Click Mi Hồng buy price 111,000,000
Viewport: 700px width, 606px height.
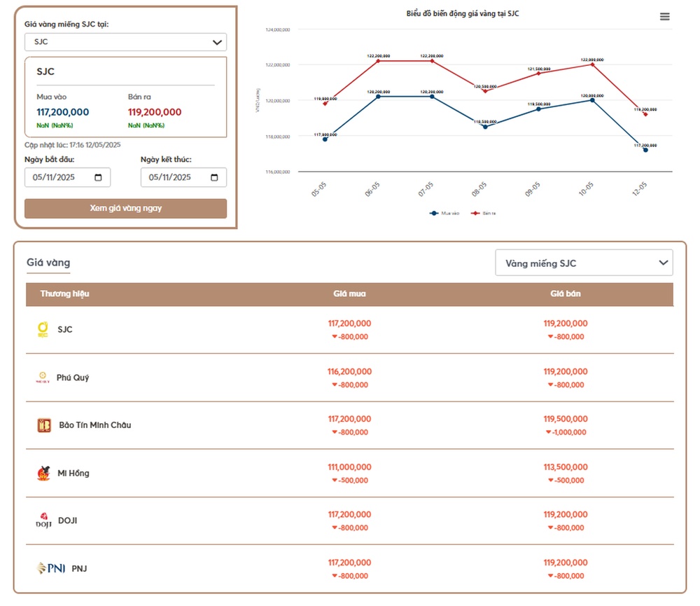(349, 467)
